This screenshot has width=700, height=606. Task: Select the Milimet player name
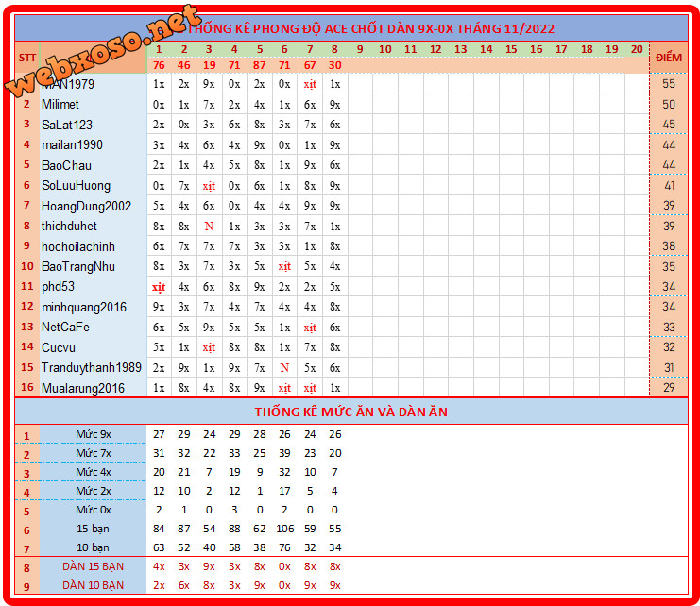(60, 105)
